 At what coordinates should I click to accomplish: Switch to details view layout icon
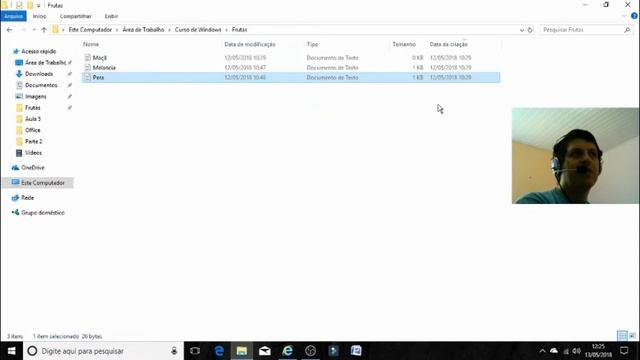(x=622, y=336)
